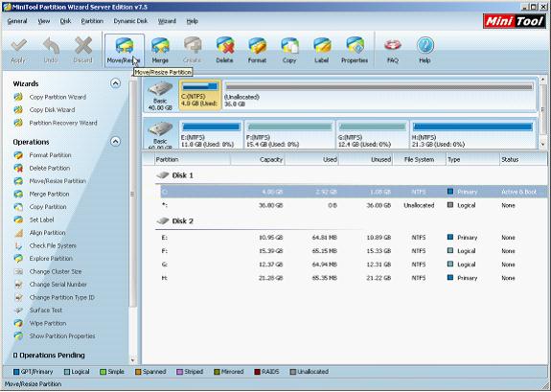The width and height of the screenshot is (551, 392).
Task: Sort by the Partition column header
Action: click(193, 160)
